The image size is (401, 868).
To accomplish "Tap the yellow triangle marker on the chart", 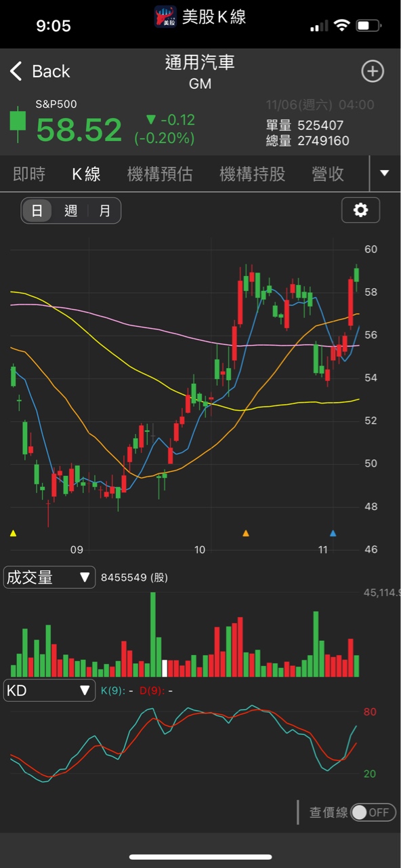I will click(13, 534).
